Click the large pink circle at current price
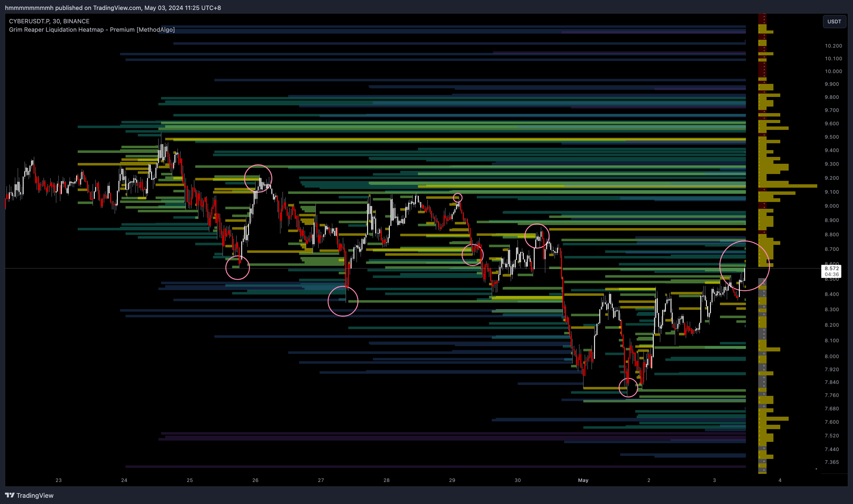The width and height of the screenshot is (853, 504). 744,266
